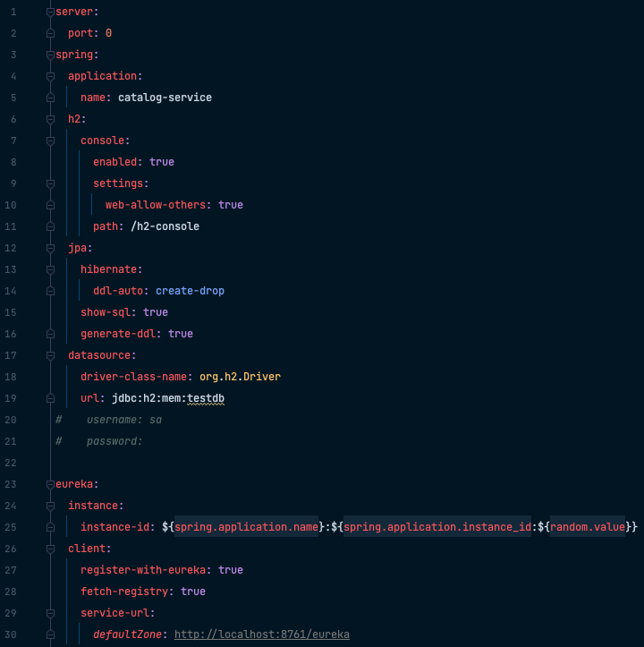Collapse the eureka block fold marker
Viewport: 644px width, 647px height.
[50, 484]
